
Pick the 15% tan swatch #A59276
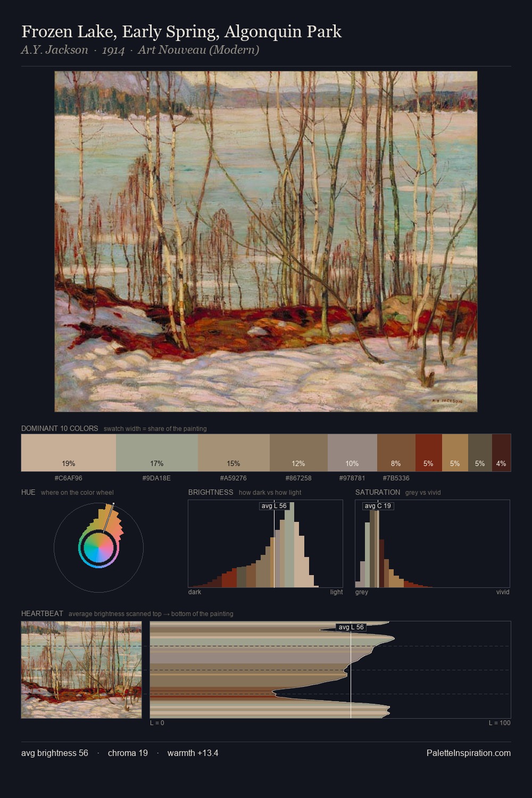(x=234, y=453)
